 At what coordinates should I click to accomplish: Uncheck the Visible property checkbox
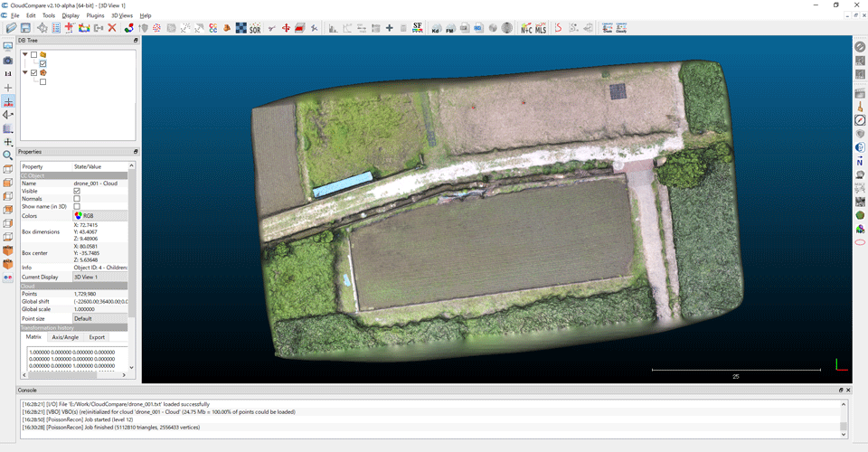pyautogui.click(x=76, y=191)
